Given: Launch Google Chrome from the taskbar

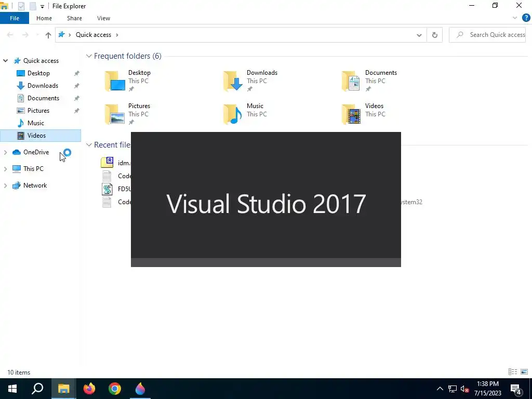Looking at the screenshot, I should (x=115, y=389).
